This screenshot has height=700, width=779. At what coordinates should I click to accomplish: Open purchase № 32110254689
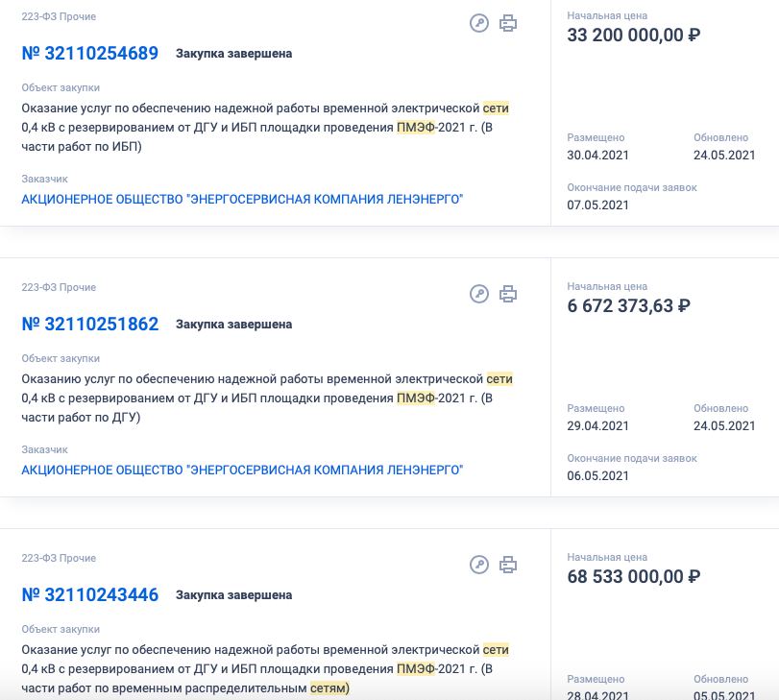pyautogui.click(x=90, y=54)
